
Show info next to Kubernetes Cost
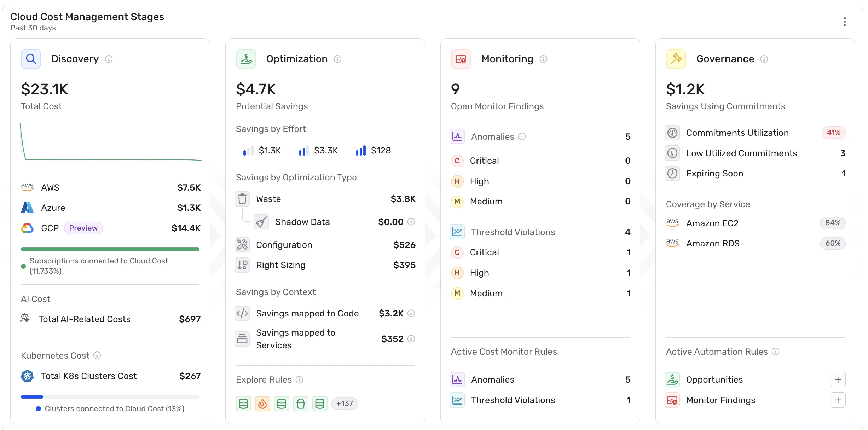[97, 355]
